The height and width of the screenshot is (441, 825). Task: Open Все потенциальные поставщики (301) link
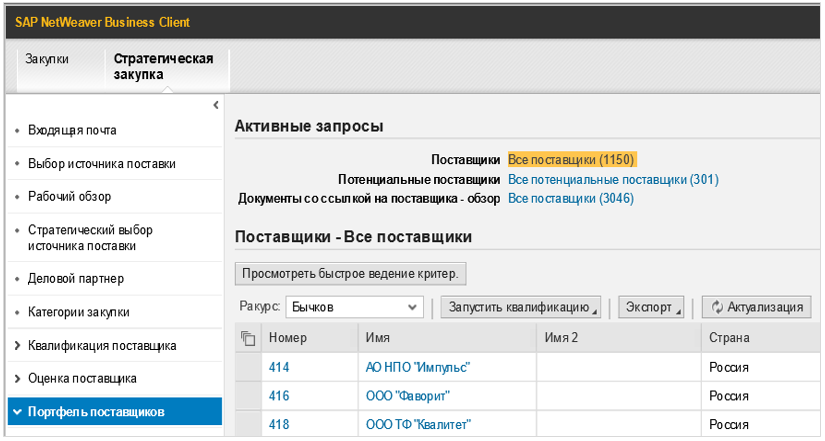pyautogui.click(x=613, y=179)
